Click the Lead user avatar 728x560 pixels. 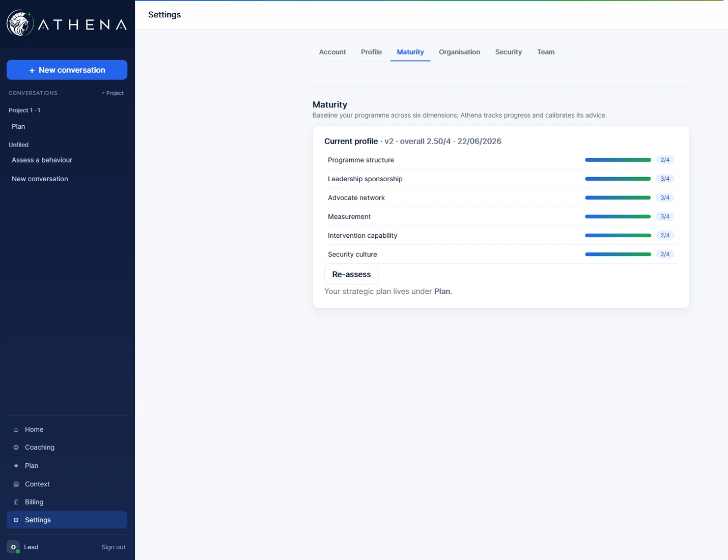point(13,547)
